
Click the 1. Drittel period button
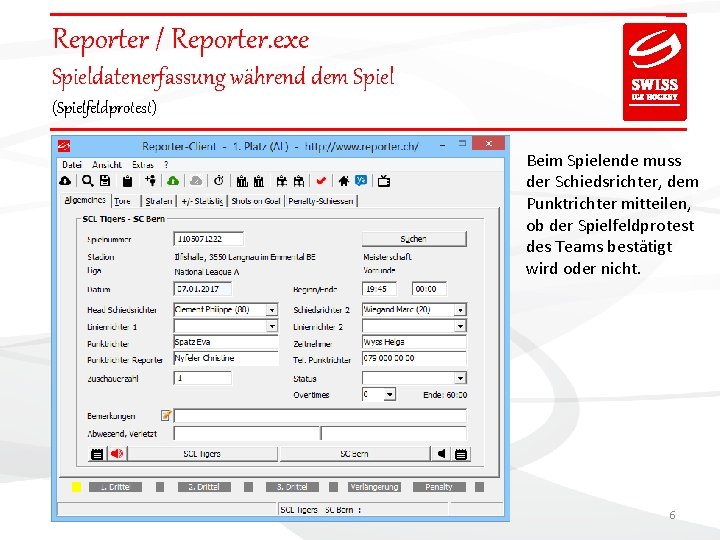115,487
